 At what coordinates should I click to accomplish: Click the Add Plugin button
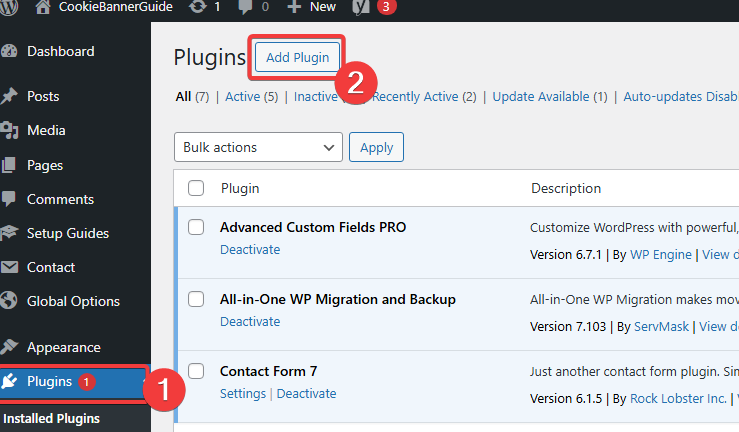(297, 57)
